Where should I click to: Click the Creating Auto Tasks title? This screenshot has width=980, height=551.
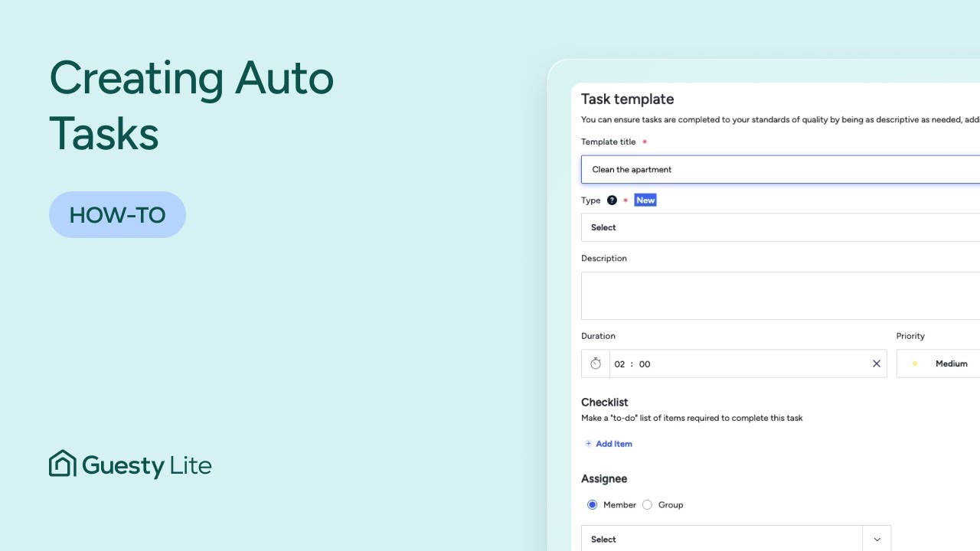pyautogui.click(x=191, y=106)
